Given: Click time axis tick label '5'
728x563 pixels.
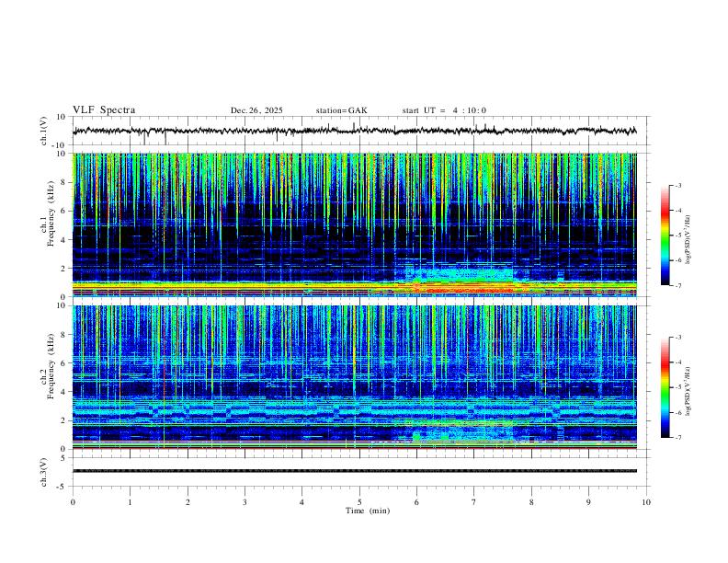Looking at the screenshot, I should point(359,502).
